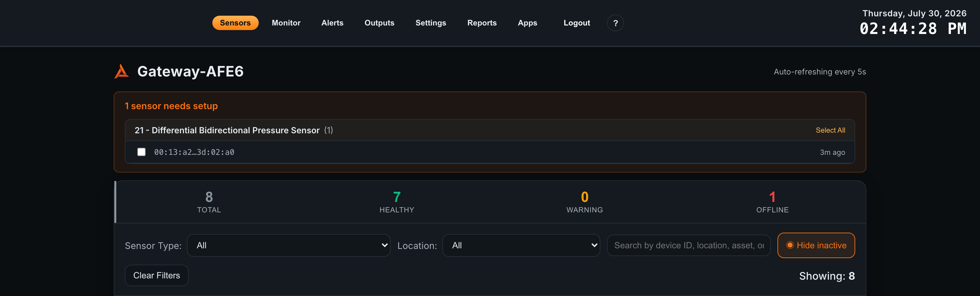Viewport: 980px width, 296px height.
Task: Open the Alerts tab
Action: [332, 23]
